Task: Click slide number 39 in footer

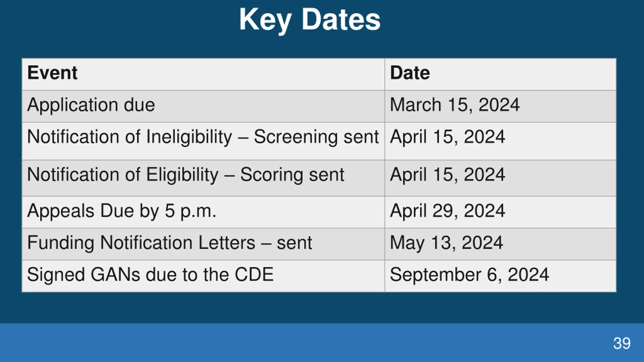Action: coord(622,343)
